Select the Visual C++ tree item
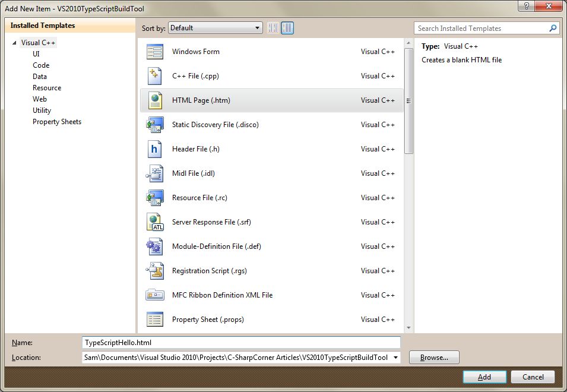 coord(38,43)
